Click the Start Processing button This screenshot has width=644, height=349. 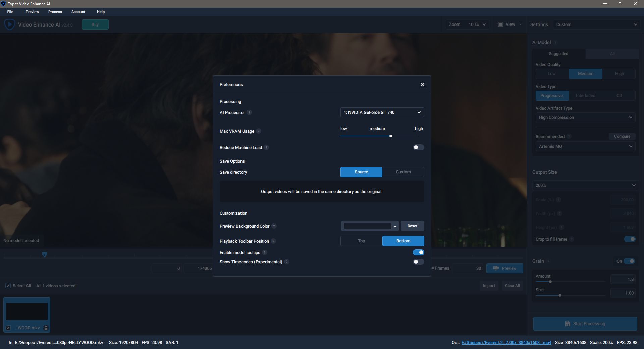coord(585,324)
